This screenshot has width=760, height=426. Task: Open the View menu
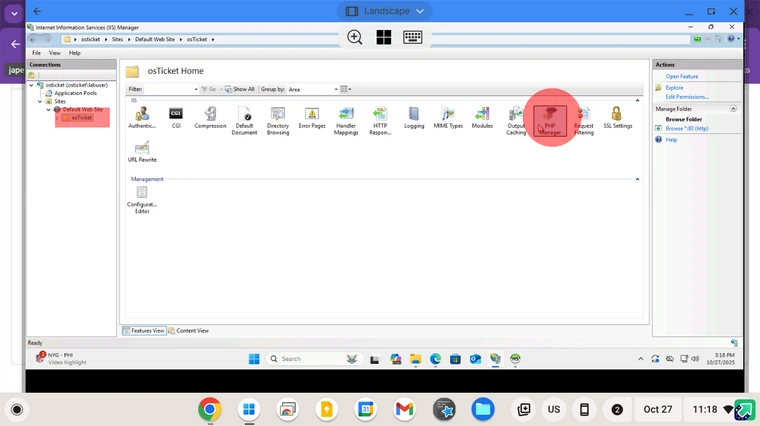pyautogui.click(x=54, y=53)
